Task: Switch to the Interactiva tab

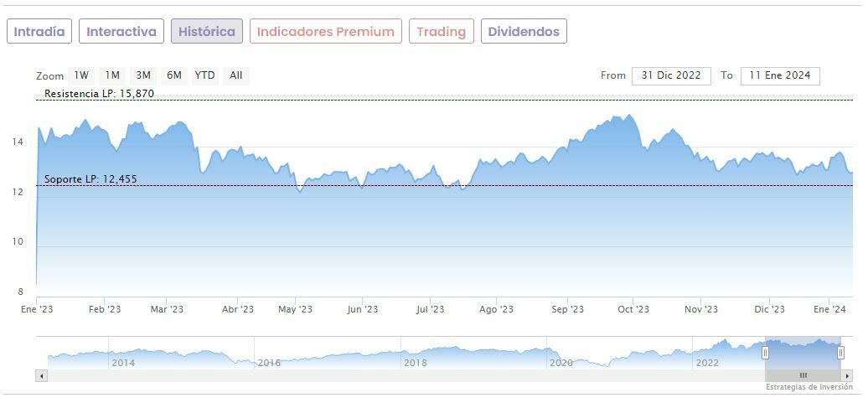Action: point(121,32)
